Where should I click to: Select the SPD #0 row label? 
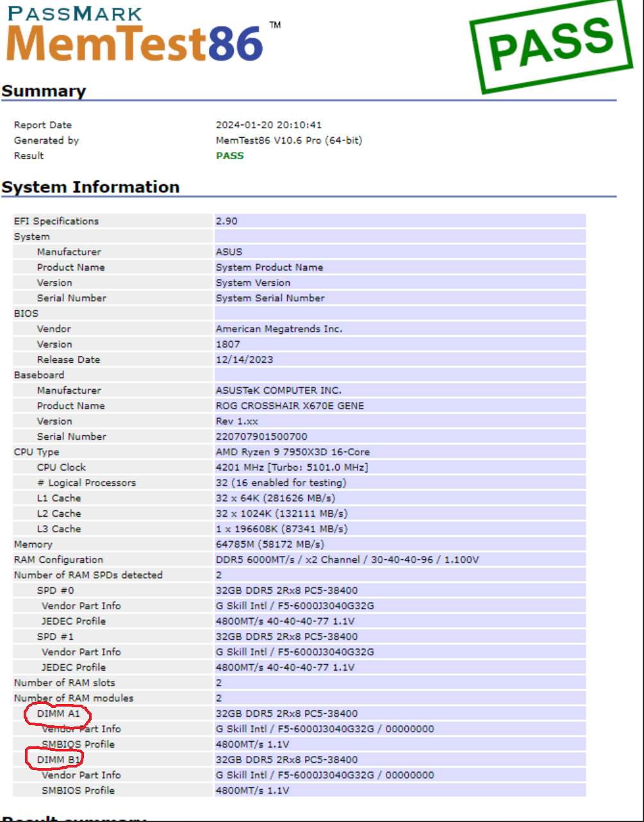pyautogui.click(x=55, y=591)
